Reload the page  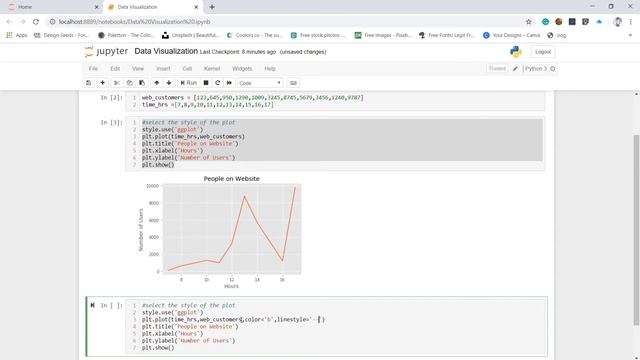tap(36, 22)
